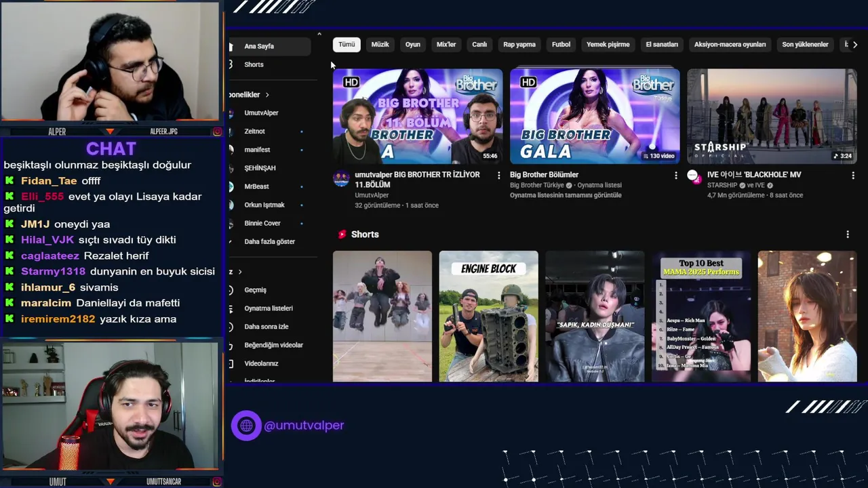Open Ana Sayfa in the YouTube sidebar
Screen dimensions: 868x488
(269, 46)
